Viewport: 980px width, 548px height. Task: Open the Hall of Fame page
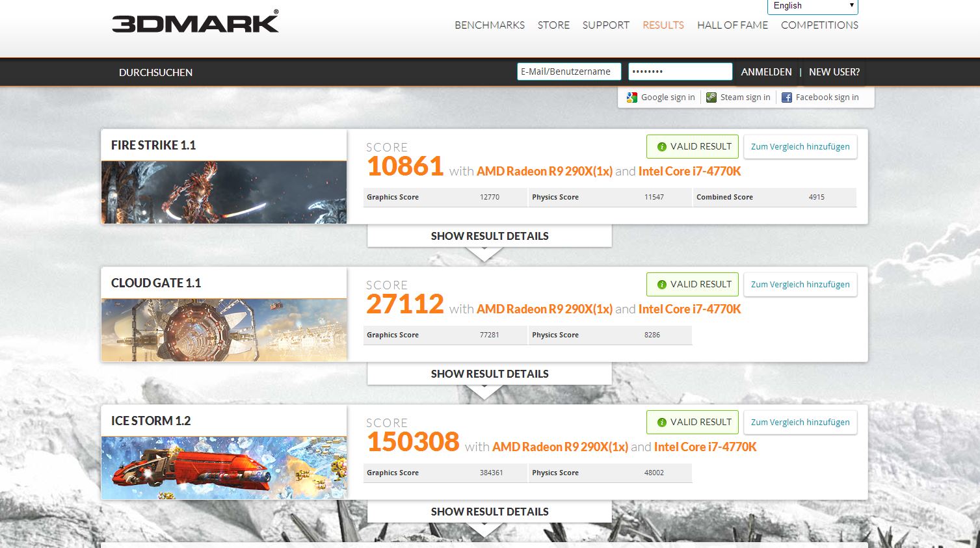click(733, 25)
